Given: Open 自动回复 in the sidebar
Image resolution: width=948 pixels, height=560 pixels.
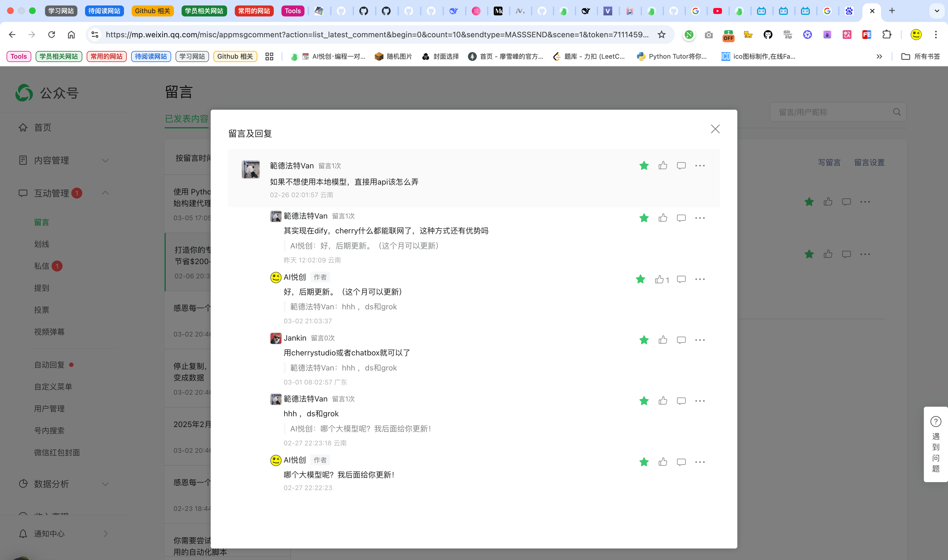Looking at the screenshot, I should [49, 365].
